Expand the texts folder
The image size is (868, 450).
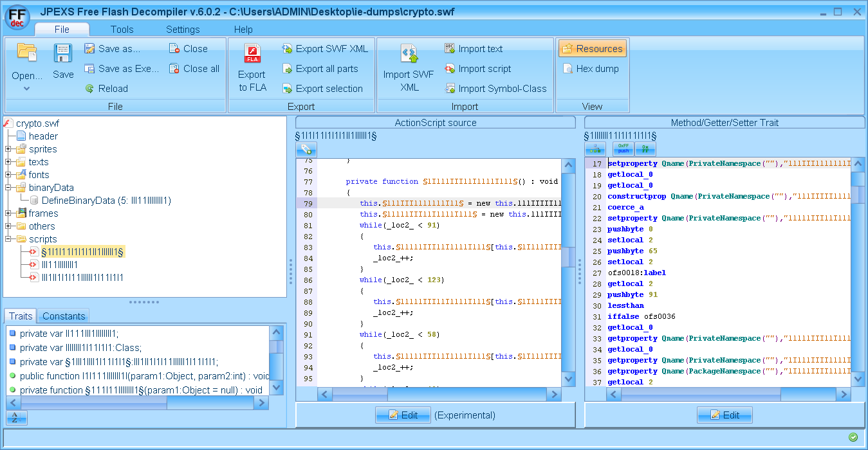pyautogui.click(x=8, y=162)
